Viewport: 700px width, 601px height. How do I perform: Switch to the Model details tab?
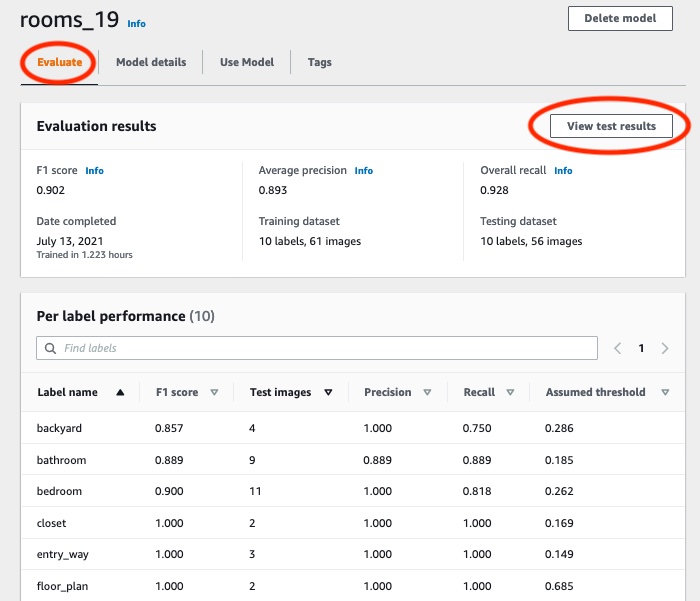point(151,62)
